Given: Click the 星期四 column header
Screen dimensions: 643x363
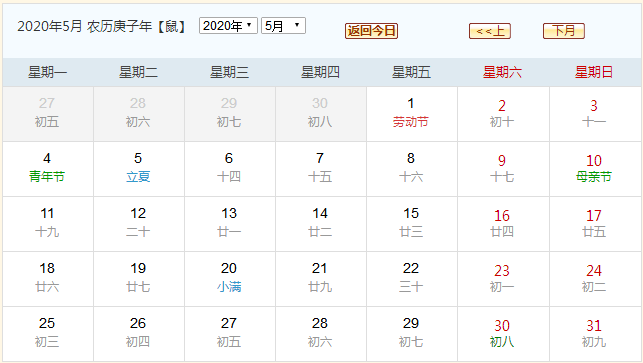Looking at the screenshot, I should 321,72.
